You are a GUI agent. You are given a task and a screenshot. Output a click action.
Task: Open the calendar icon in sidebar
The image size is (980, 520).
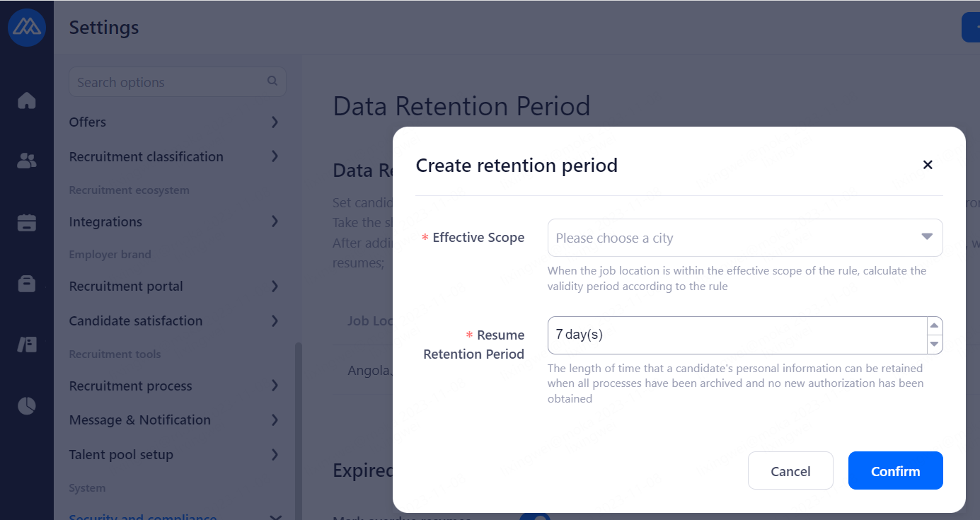[26, 223]
